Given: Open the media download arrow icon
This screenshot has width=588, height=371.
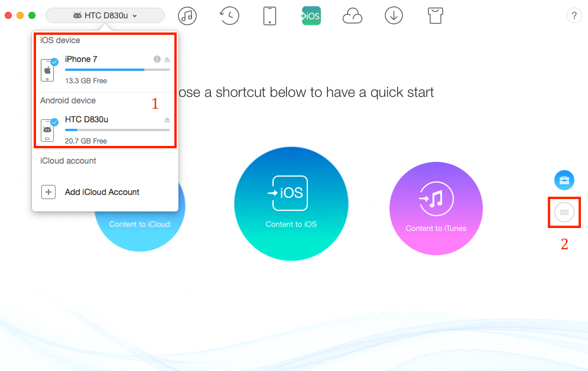Looking at the screenshot, I should pyautogui.click(x=394, y=16).
